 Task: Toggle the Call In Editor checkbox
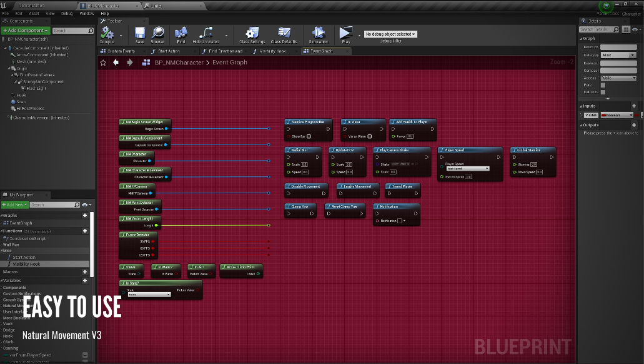[603, 92]
